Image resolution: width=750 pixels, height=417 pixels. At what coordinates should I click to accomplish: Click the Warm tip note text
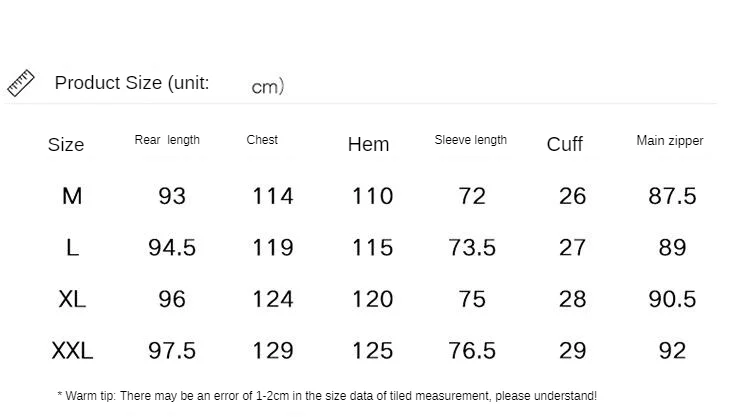click(327, 396)
